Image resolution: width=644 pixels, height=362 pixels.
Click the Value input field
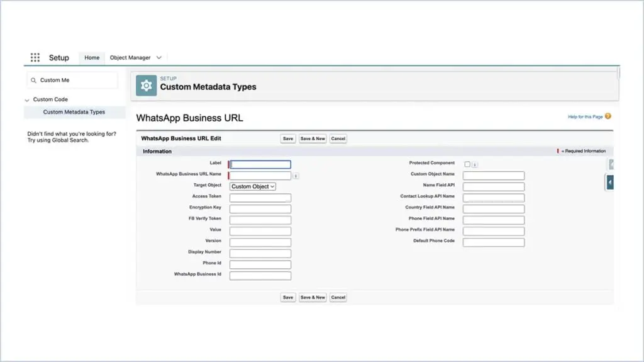tap(260, 231)
